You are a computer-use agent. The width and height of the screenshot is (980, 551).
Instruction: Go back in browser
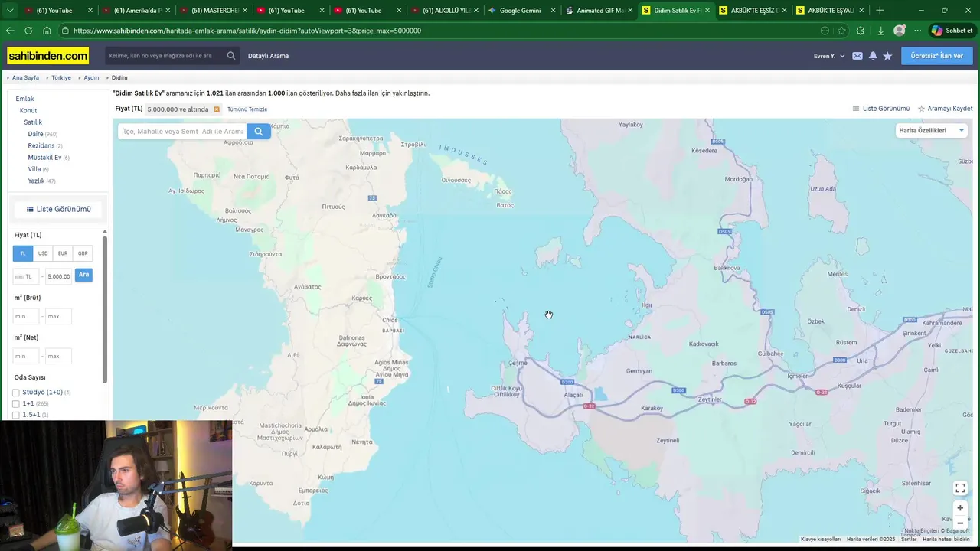click(x=10, y=31)
